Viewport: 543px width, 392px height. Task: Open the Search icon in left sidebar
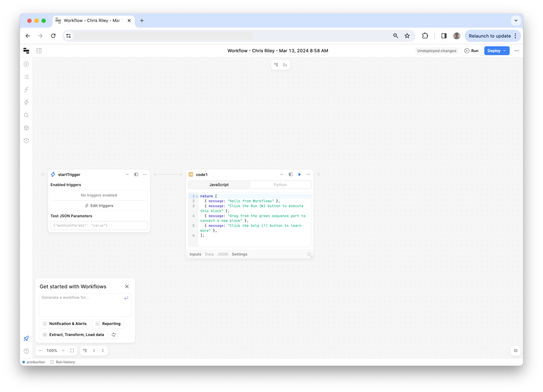click(27, 115)
